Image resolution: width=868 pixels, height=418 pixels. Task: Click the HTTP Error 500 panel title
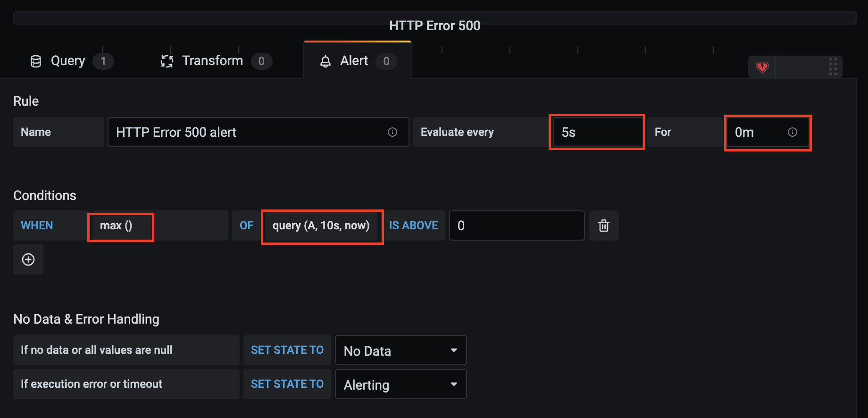click(435, 25)
